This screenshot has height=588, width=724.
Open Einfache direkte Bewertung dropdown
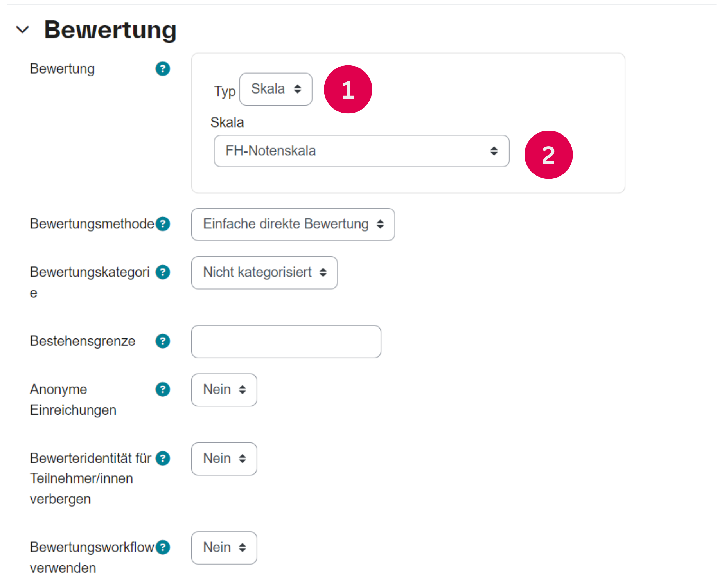293,225
